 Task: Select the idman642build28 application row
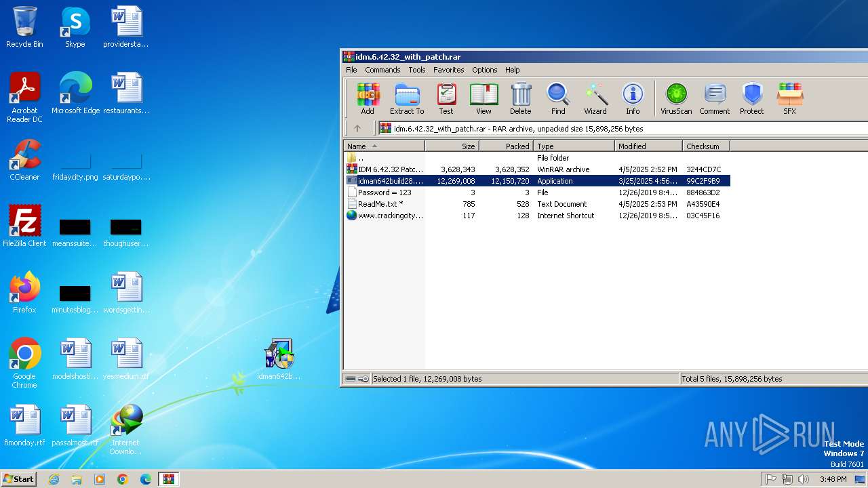537,181
